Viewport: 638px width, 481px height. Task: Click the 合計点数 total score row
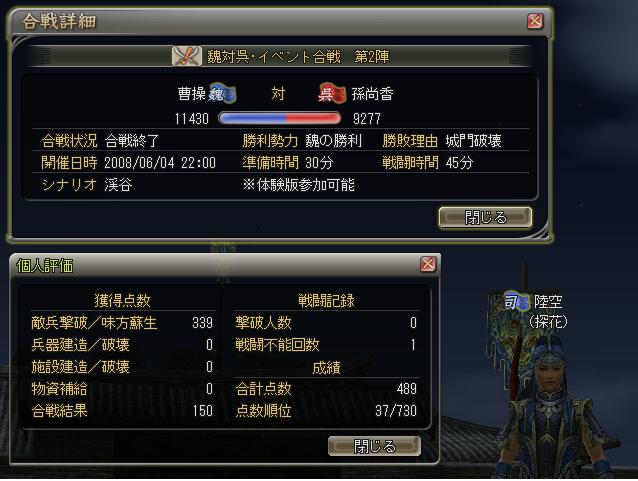point(326,389)
